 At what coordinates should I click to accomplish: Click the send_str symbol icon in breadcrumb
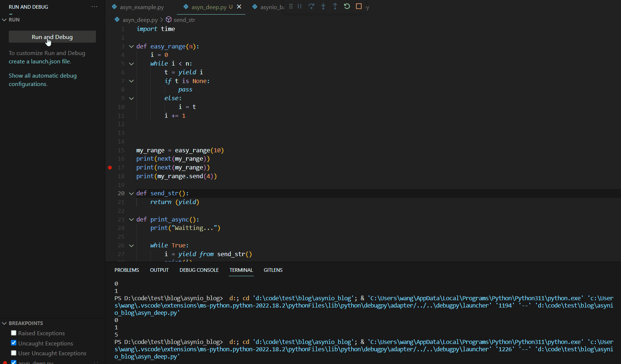coord(169,19)
